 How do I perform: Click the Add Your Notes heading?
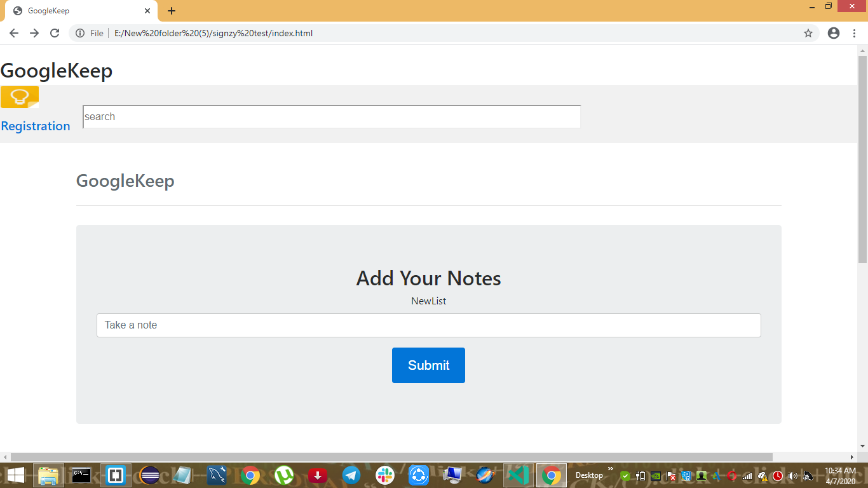pyautogui.click(x=429, y=278)
